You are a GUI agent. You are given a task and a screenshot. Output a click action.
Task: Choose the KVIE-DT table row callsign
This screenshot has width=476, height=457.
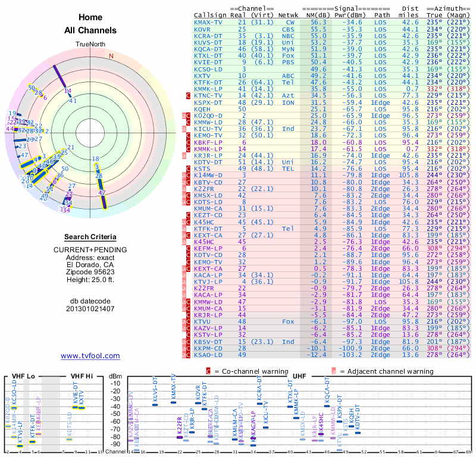[208, 62]
